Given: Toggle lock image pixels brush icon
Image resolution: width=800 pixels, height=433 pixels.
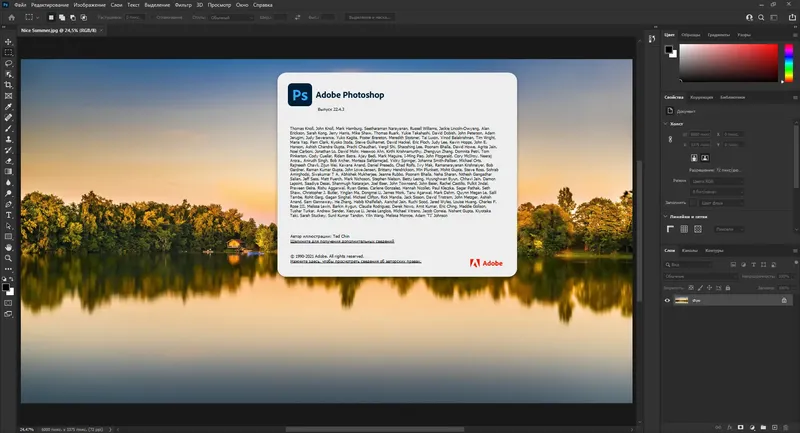Looking at the screenshot, I should (x=700, y=288).
